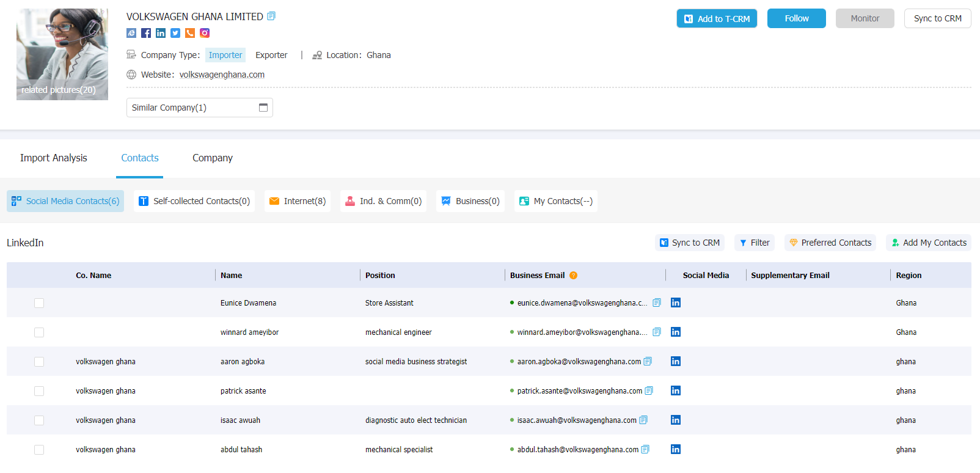Click the Exporter company type tag
The height and width of the screenshot is (473, 980).
click(271, 55)
